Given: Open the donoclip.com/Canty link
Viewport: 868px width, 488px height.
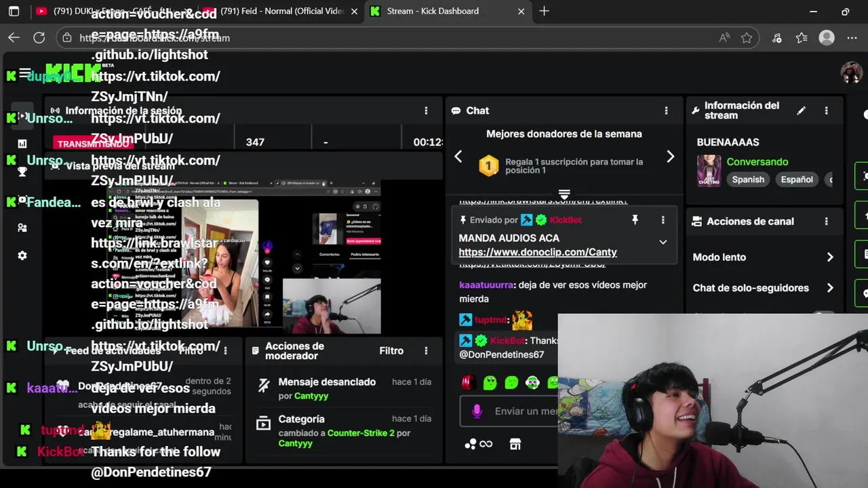Looking at the screenshot, I should click(x=538, y=252).
